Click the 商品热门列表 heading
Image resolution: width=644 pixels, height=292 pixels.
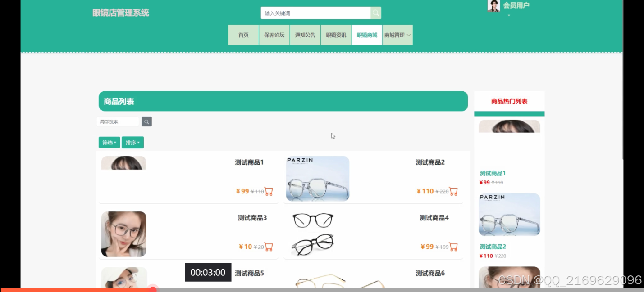[x=509, y=101]
